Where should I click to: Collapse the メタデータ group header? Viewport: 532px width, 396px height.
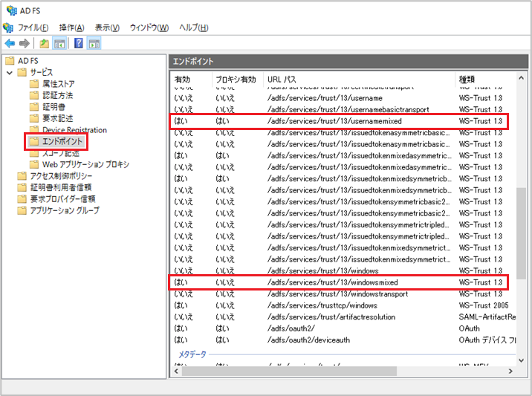pos(192,354)
